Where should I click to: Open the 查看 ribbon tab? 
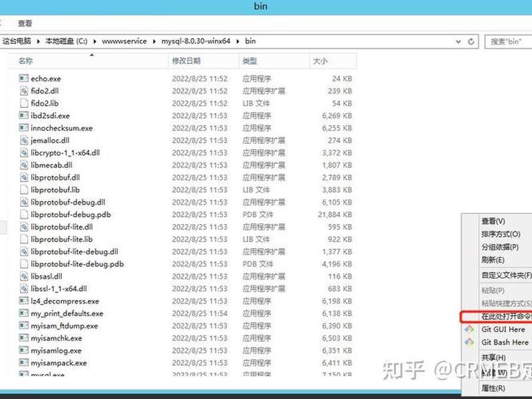(25, 23)
